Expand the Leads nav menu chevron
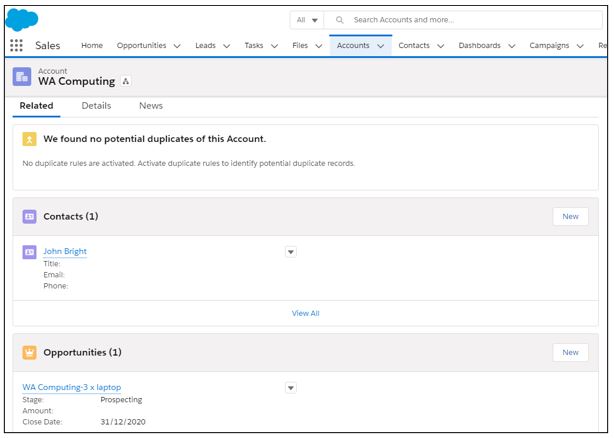 pyautogui.click(x=226, y=45)
